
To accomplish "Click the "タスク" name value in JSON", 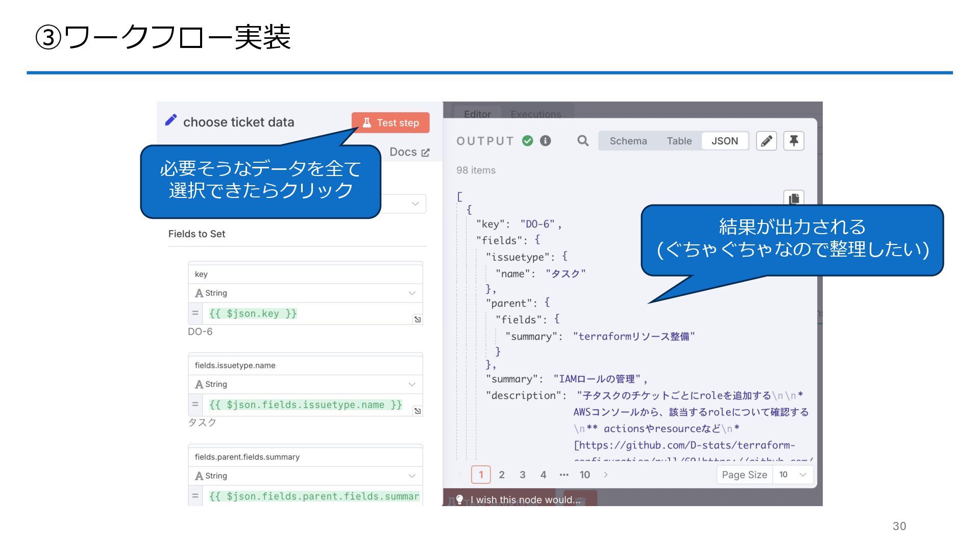I will pyautogui.click(x=566, y=274).
